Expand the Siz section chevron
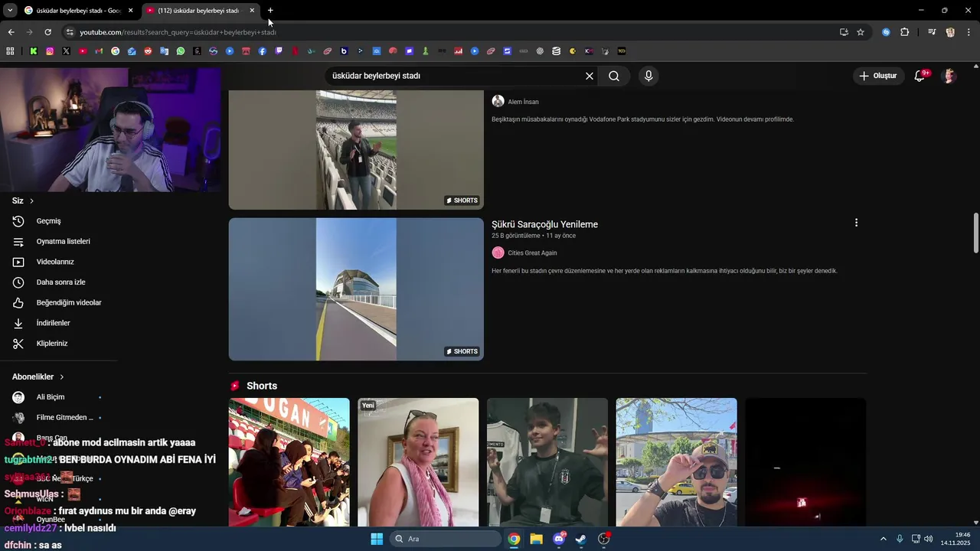The image size is (980, 551). pyautogui.click(x=31, y=201)
